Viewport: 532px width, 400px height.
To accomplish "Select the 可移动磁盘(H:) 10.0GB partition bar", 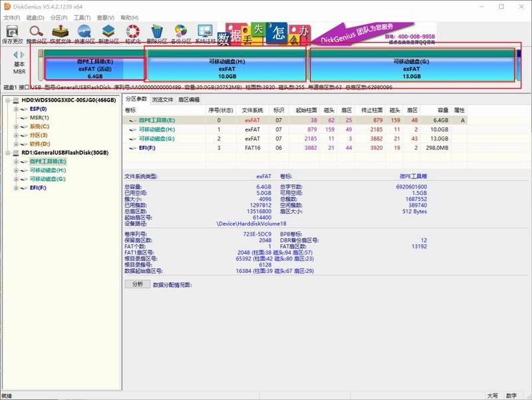I will click(x=227, y=69).
